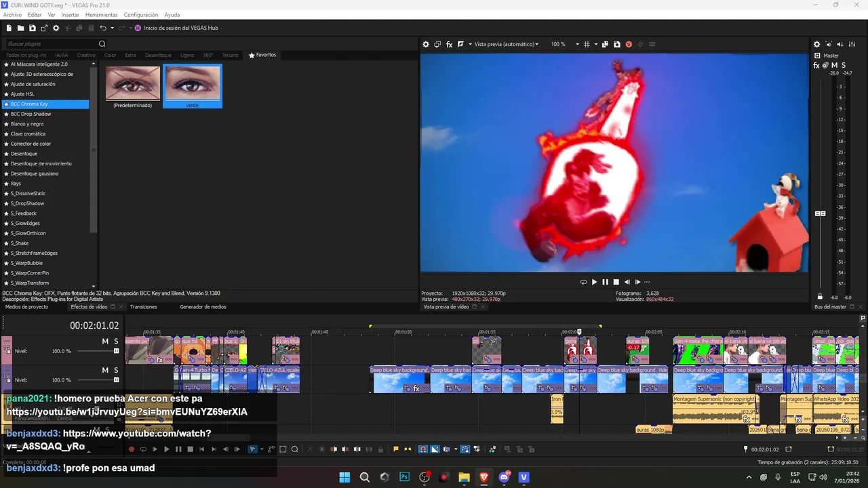This screenshot has height=488, width=868.
Task: Open the Archivo menu
Action: click(12, 15)
